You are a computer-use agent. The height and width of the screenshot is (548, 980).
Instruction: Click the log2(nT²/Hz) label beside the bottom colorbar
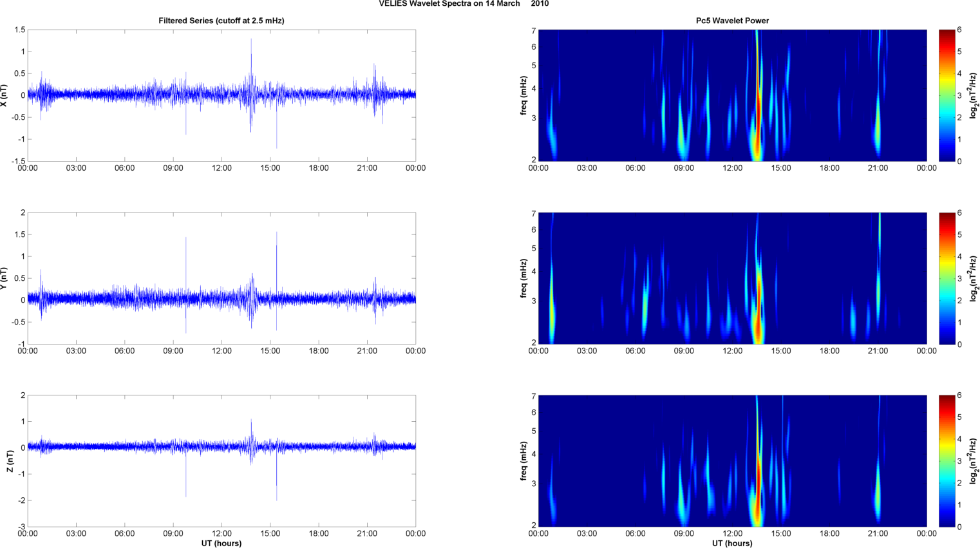coord(974,461)
